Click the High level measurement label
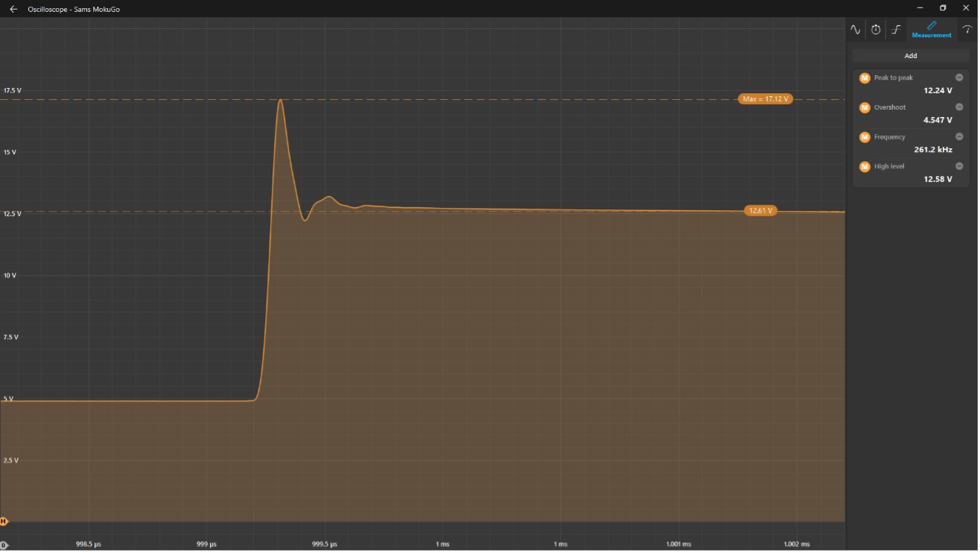 click(889, 166)
